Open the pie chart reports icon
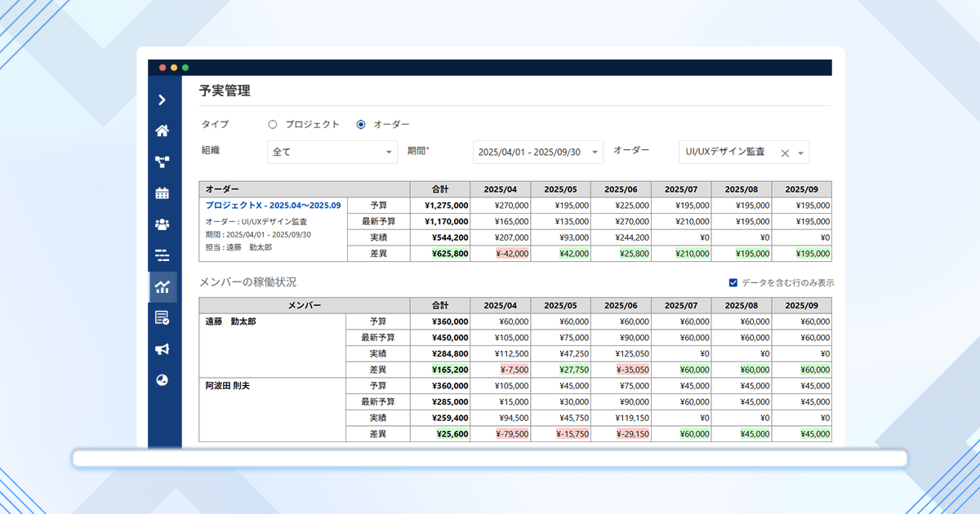 pos(162,380)
